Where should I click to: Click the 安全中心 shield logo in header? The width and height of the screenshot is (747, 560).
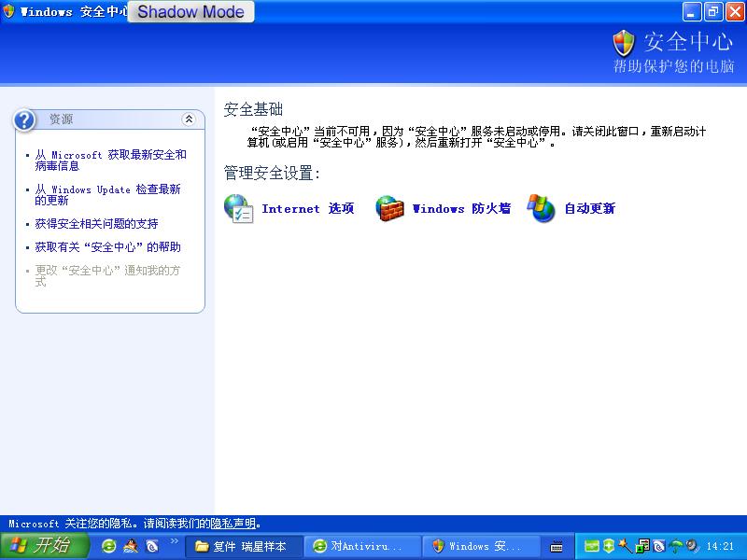(x=624, y=44)
